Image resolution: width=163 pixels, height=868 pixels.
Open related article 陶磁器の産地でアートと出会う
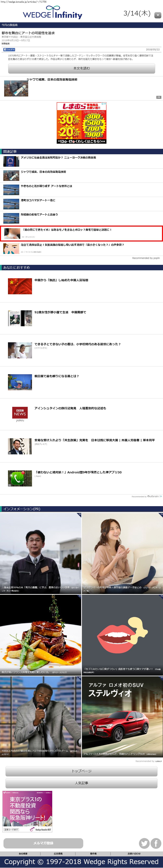(x=39, y=214)
